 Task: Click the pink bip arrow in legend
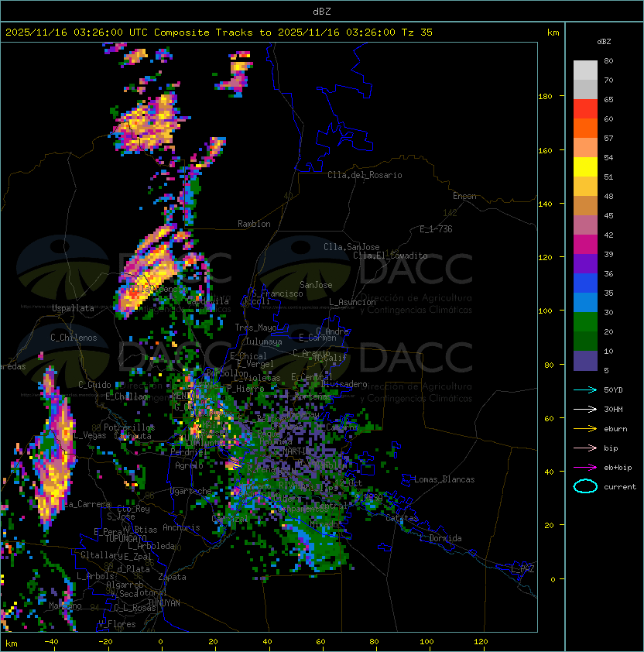coord(585,448)
